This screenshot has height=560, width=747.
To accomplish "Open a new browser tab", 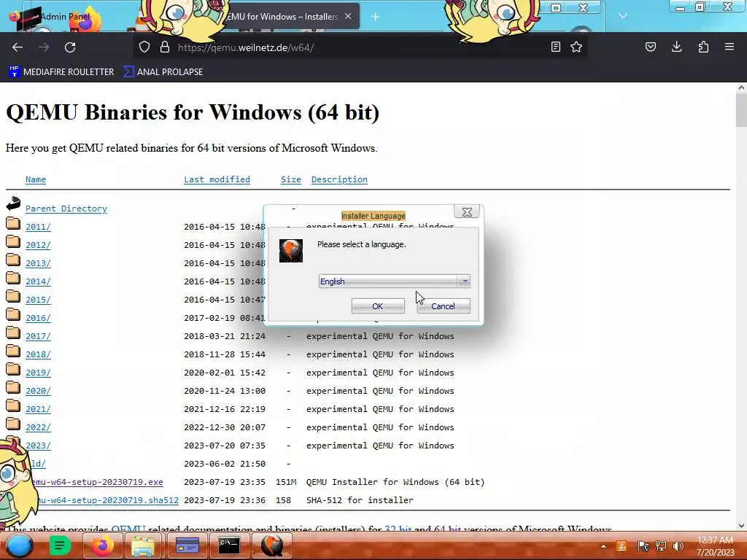I will point(376,17).
